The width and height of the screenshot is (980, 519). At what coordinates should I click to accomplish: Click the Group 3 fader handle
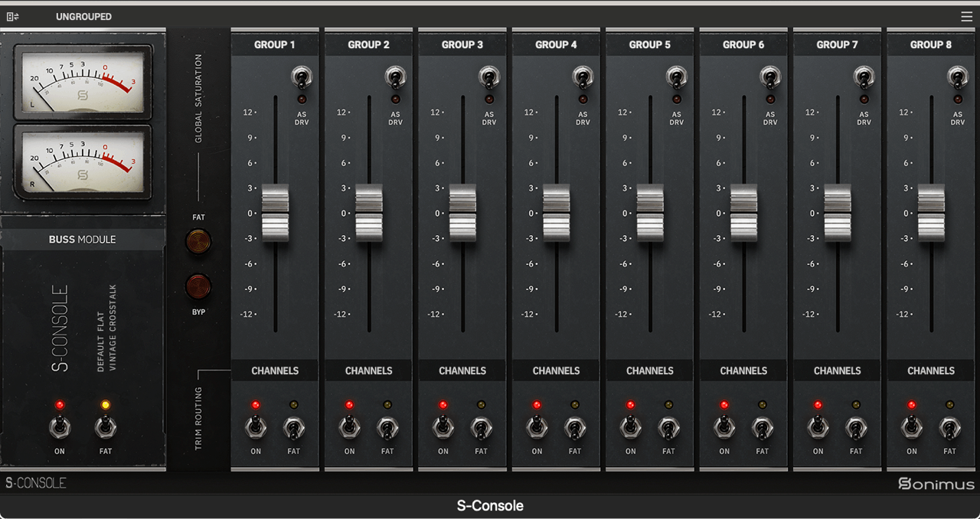point(462,213)
